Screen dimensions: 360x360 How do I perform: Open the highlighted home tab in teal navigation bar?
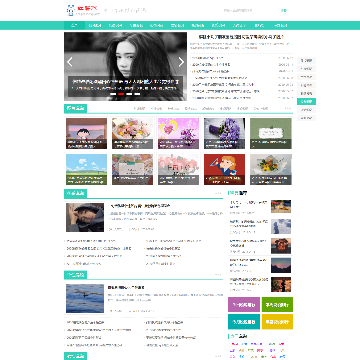click(74, 25)
